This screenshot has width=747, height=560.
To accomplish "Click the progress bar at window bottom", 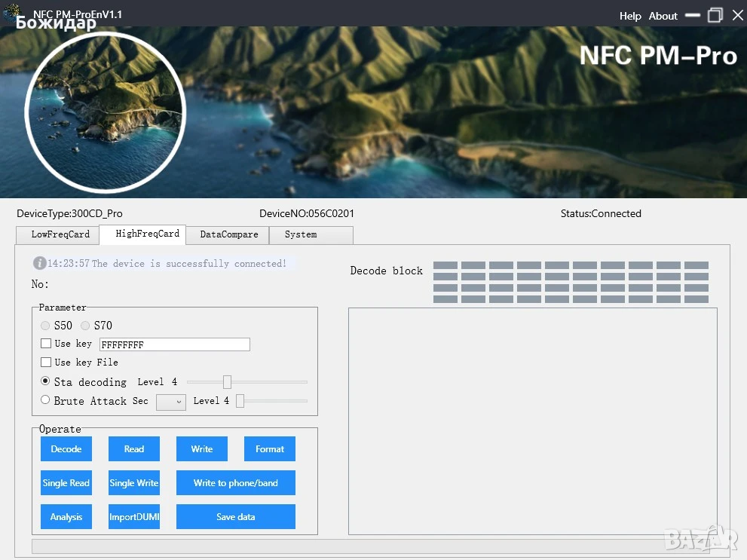I will (x=372, y=546).
